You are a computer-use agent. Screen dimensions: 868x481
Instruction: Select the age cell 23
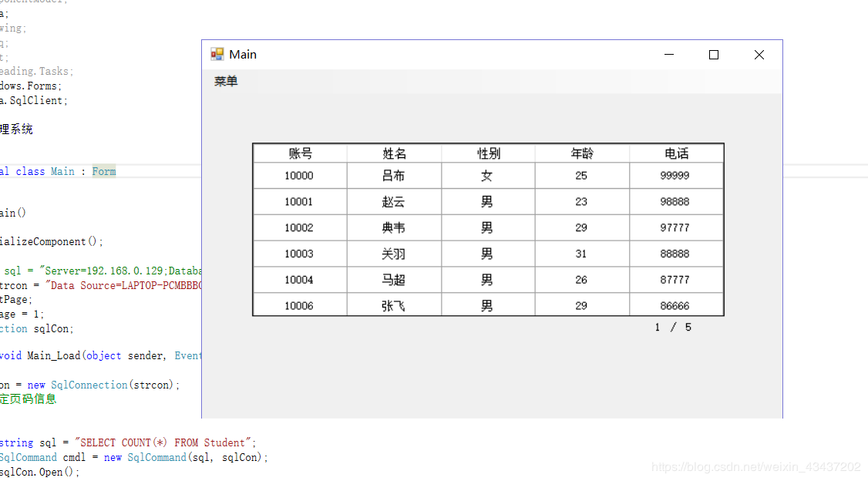click(582, 201)
